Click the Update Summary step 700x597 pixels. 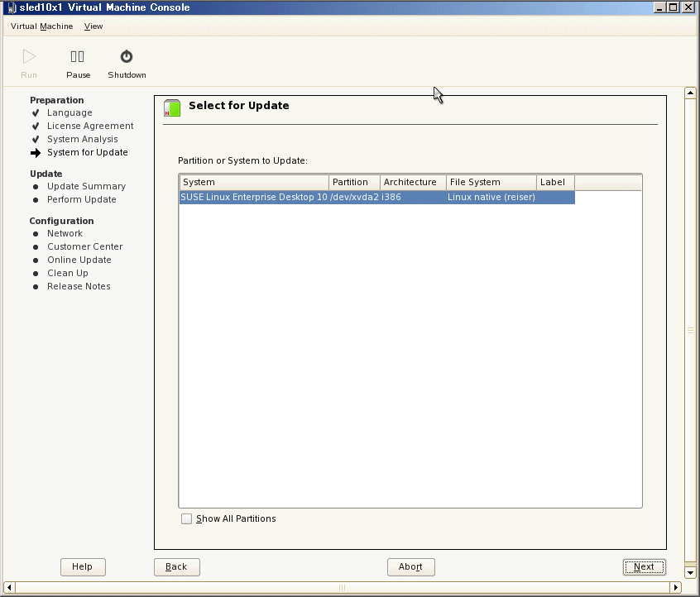(87, 187)
